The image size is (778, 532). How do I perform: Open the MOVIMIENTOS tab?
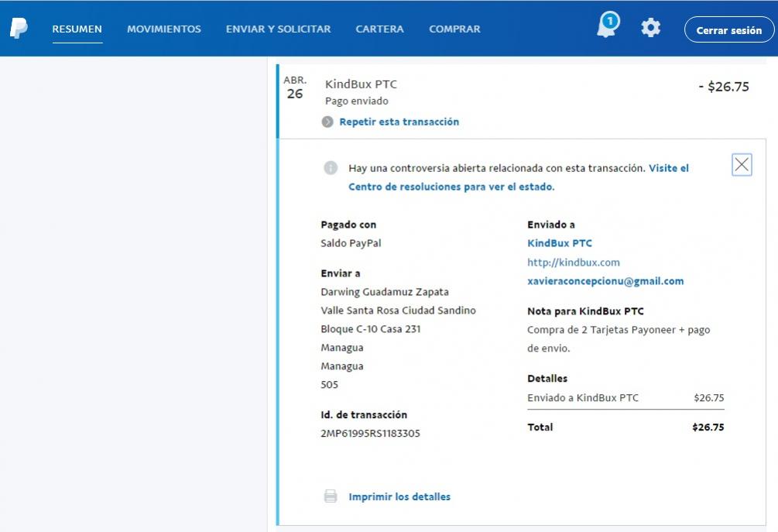tap(164, 29)
